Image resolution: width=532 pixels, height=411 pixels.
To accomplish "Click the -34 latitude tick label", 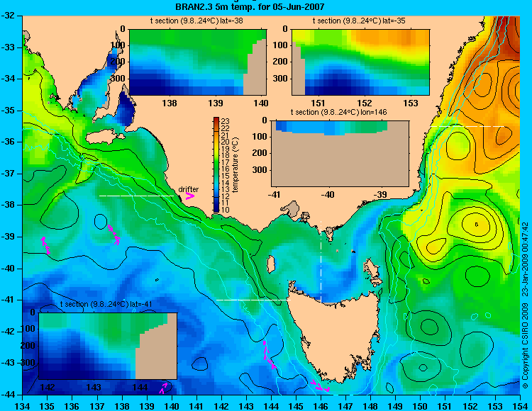I will click(x=7, y=79).
